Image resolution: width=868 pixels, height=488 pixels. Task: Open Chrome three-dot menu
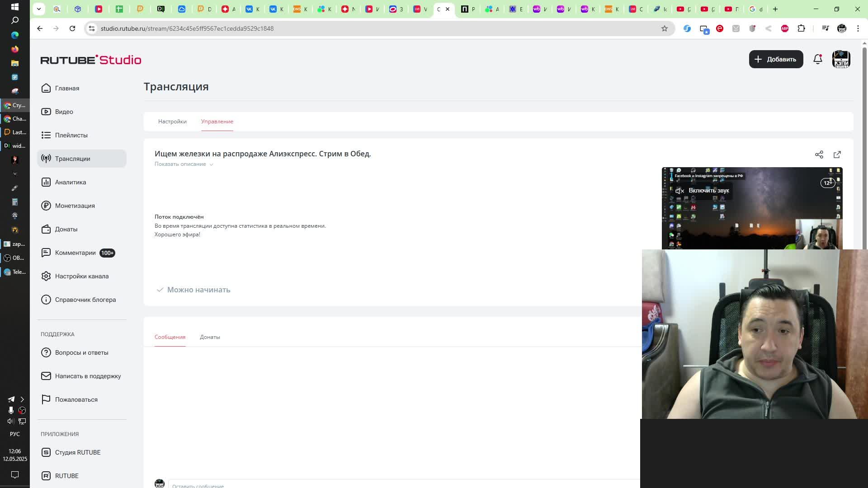coord(858,28)
